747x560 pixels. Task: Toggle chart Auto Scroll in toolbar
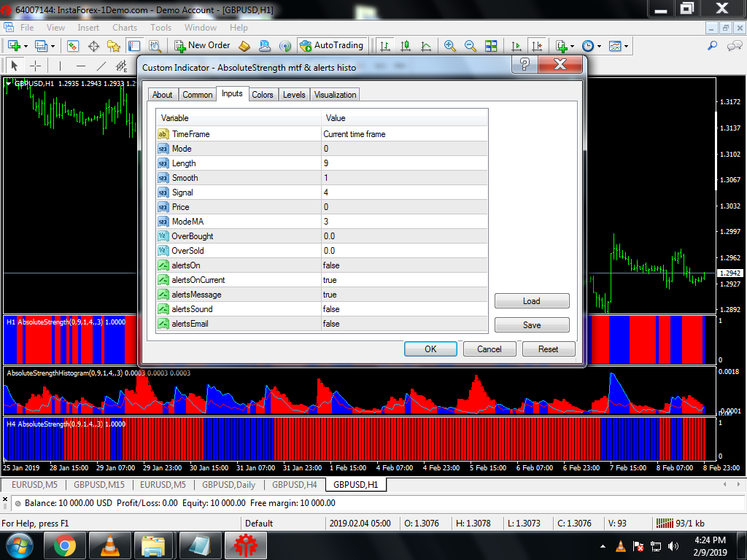pos(516,46)
